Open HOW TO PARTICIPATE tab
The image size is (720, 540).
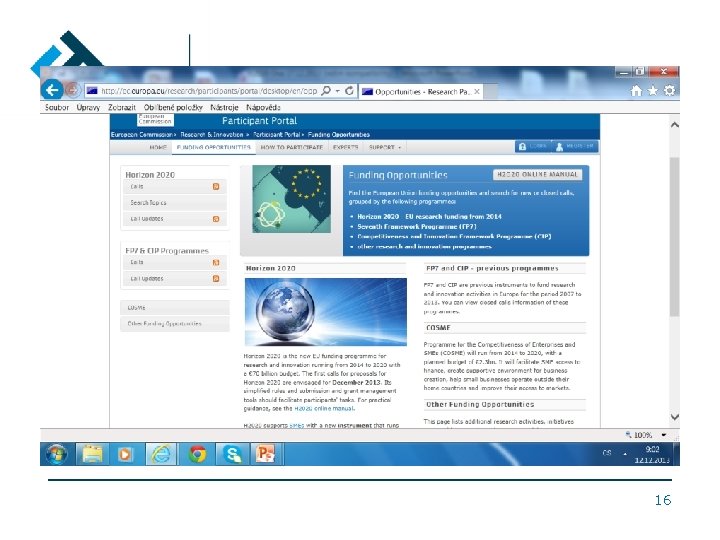(292, 147)
